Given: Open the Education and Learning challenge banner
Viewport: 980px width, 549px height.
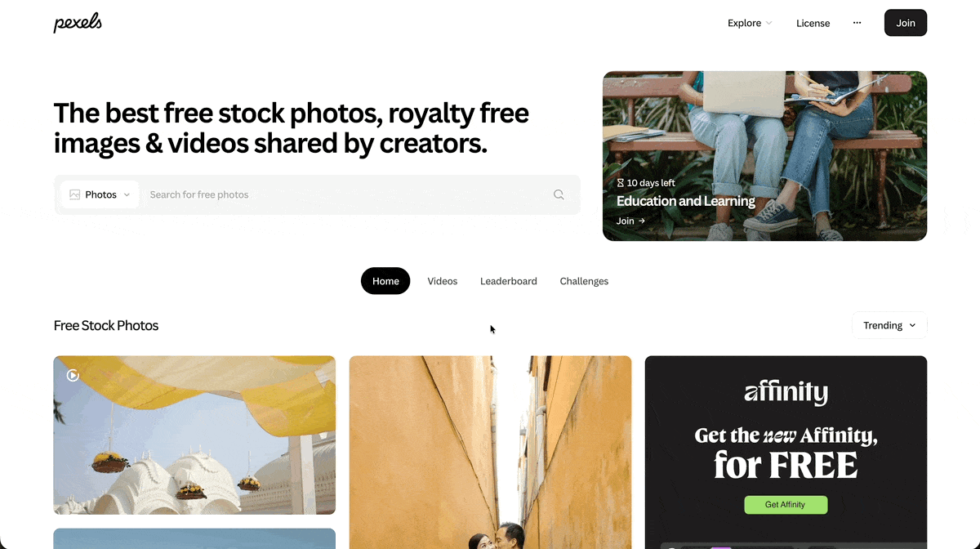Looking at the screenshot, I should click(764, 156).
